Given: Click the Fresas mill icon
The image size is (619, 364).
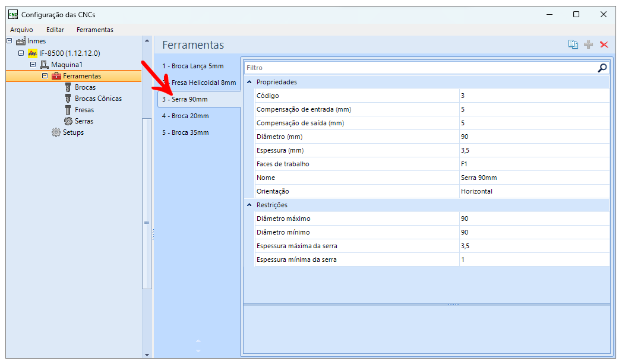Looking at the screenshot, I should pyautogui.click(x=68, y=110).
